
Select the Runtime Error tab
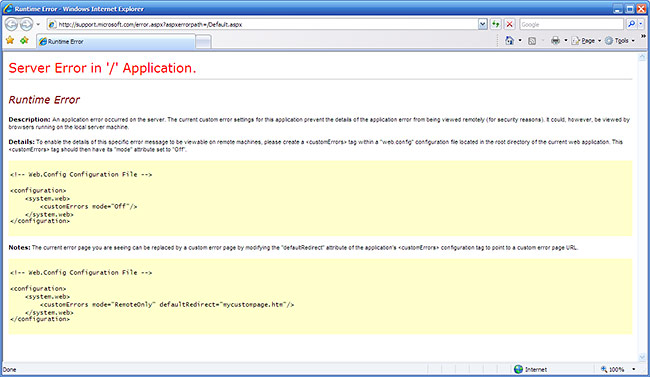click(116, 41)
